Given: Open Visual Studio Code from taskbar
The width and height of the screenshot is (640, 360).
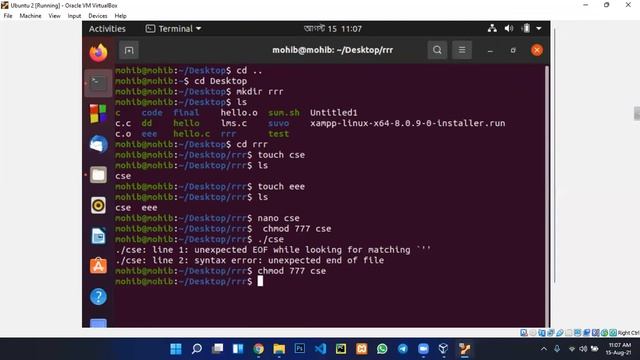Looking at the screenshot, I should (320, 349).
